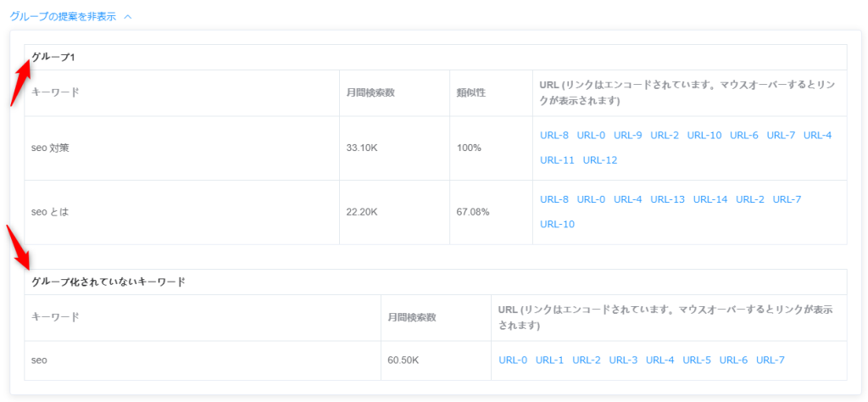Open URL-0 in the seo とは row
This screenshot has height=402, width=868.
(591, 199)
